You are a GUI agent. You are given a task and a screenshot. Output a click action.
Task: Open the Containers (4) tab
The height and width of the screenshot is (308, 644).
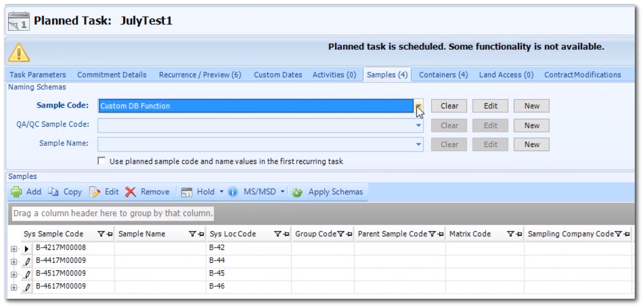pos(443,75)
